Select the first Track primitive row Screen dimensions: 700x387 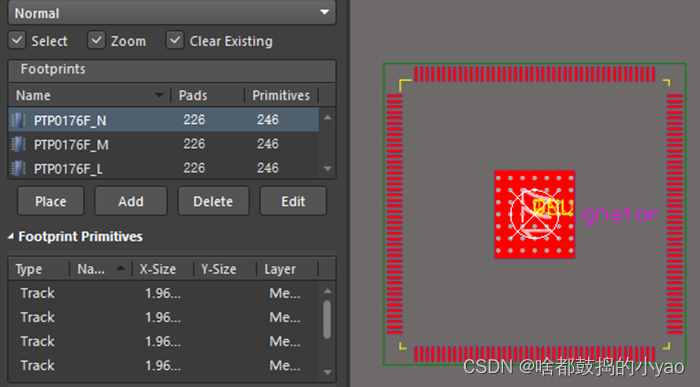[x=164, y=293]
